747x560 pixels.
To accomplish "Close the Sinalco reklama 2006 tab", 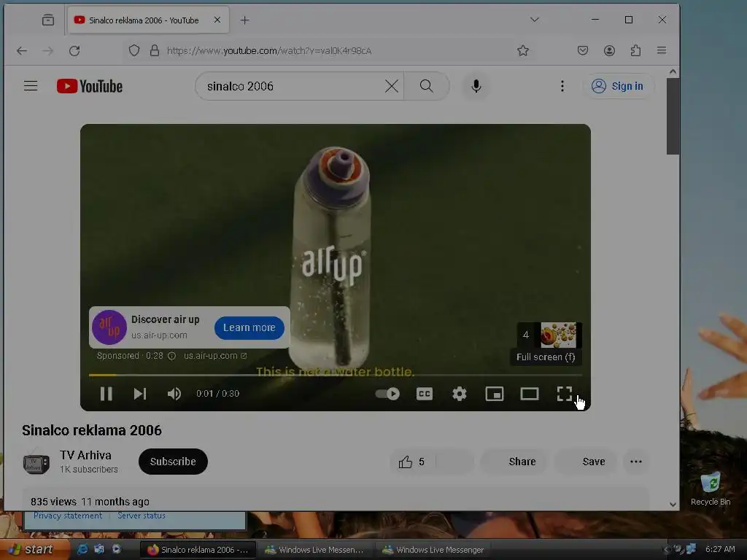I will [217, 20].
